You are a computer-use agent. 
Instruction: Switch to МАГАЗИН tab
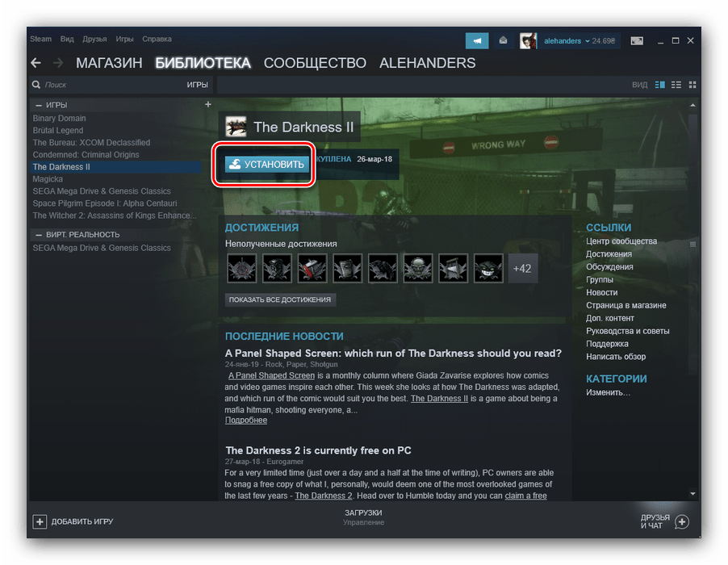[109, 63]
